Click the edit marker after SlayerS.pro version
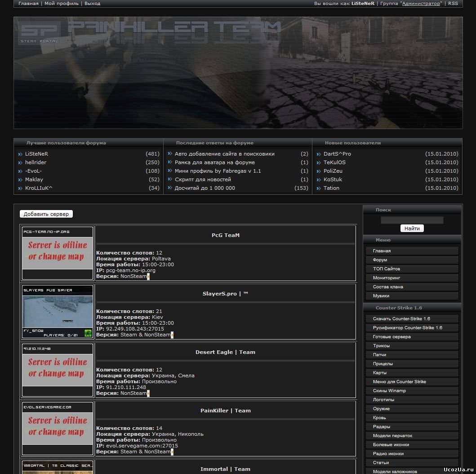This screenshot has width=476, height=474. tap(172, 335)
